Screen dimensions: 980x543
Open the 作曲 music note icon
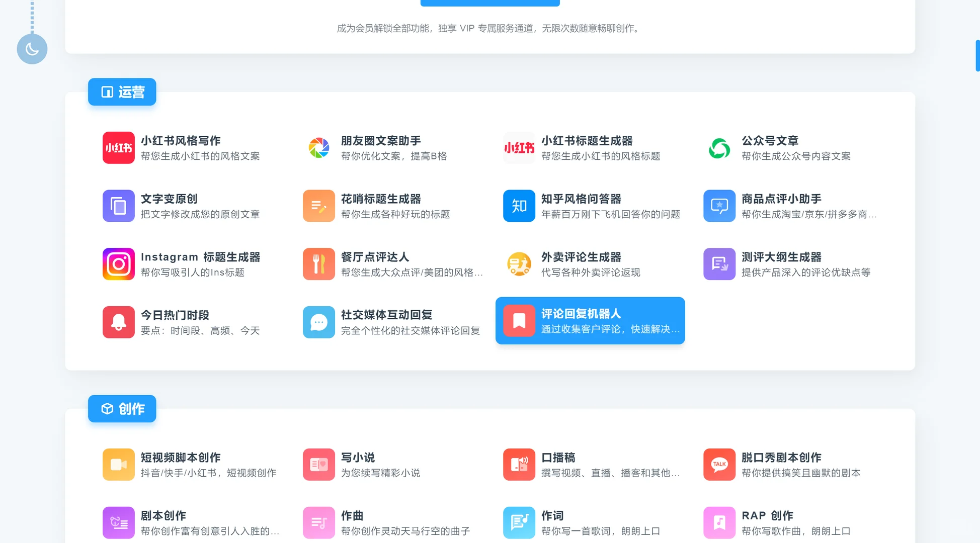pyautogui.click(x=318, y=522)
